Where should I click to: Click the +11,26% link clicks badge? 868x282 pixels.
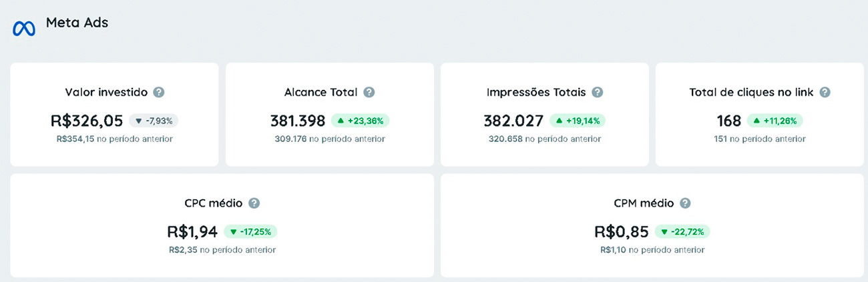[775, 121]
